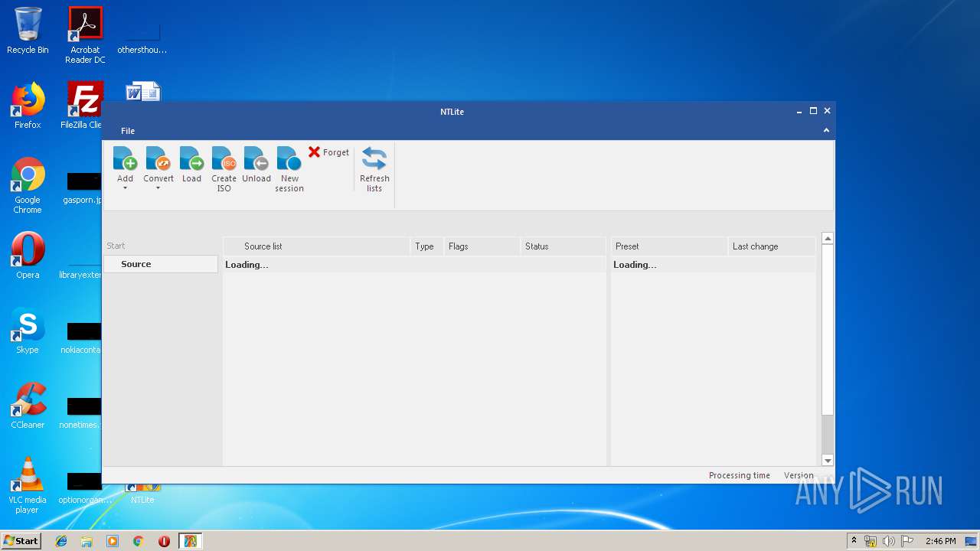Click Refresh lists icon
The height and width of the screenshot is (551, 980).
coord(374,158)
